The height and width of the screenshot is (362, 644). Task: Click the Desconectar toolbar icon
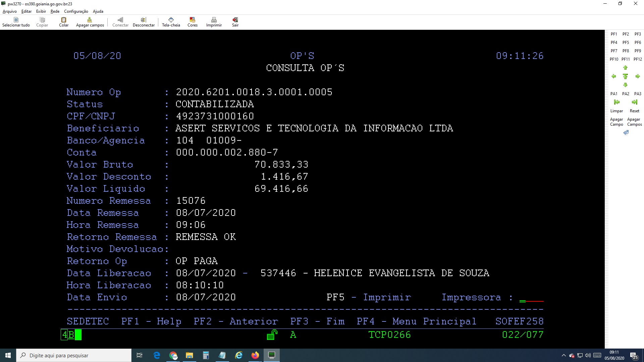coord(144,22)
